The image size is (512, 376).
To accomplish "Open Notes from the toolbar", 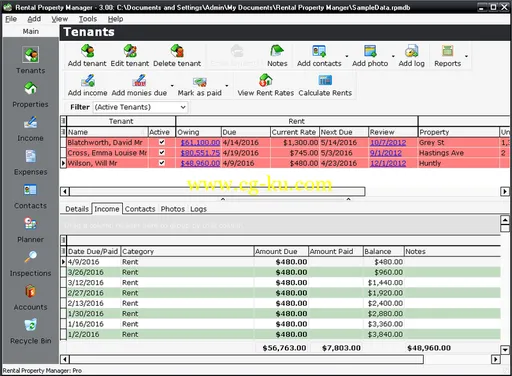I will (x=277, y=56).
